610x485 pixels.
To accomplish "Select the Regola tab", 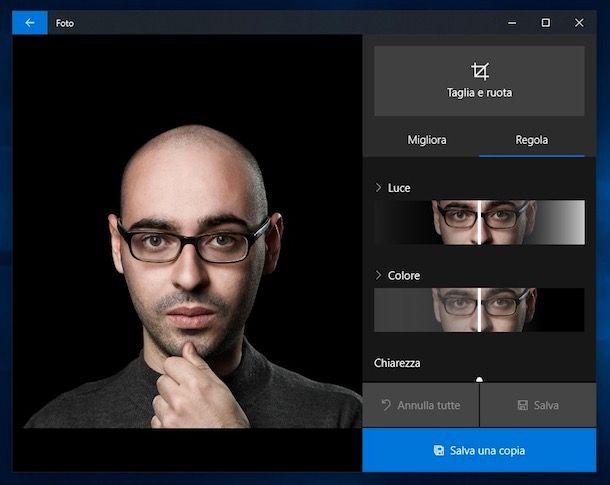I will coord(531,140).
